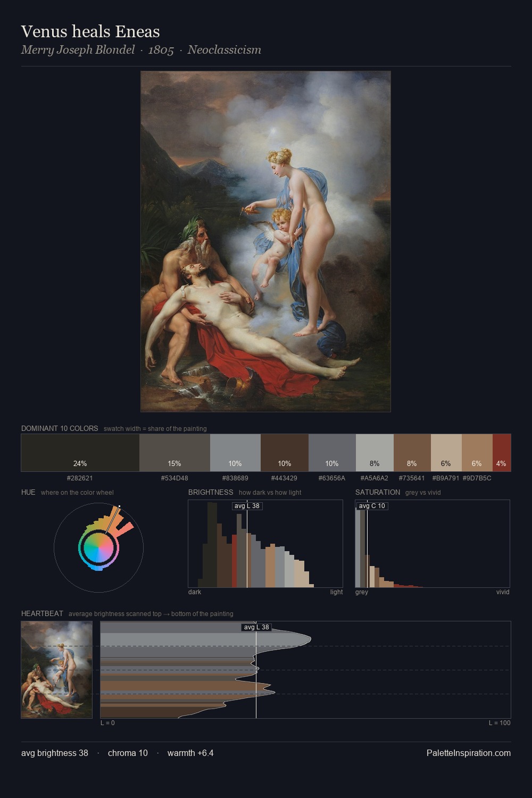Click 'how dark vs how light' caption

[x=270, y=493]
